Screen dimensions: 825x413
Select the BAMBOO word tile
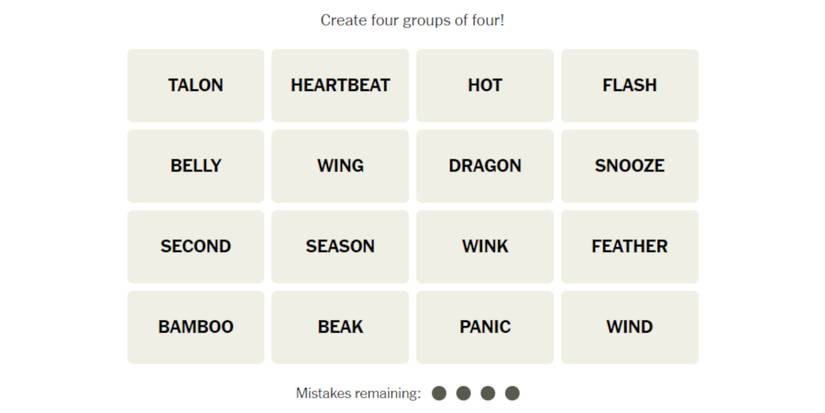point(196,327)
